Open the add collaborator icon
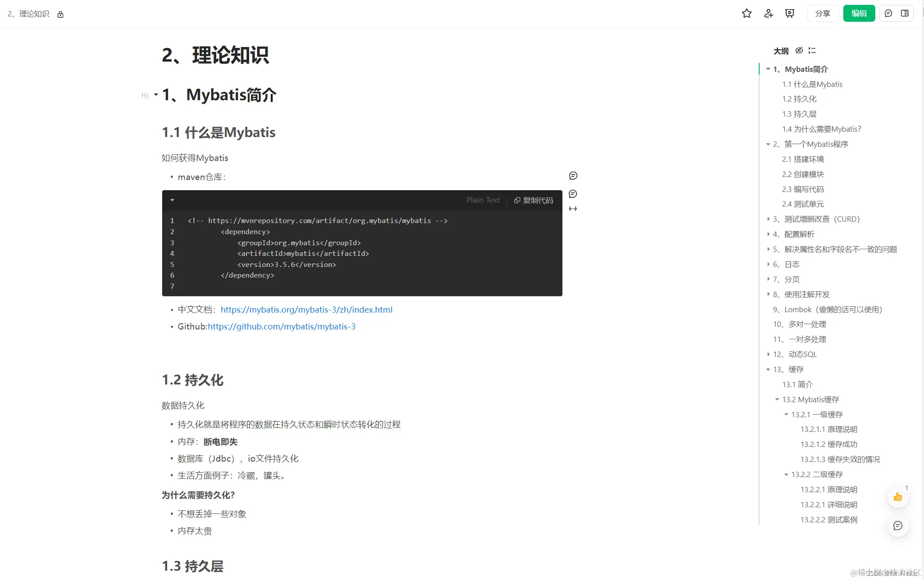The image size is (924, 580). click(768, 13)
